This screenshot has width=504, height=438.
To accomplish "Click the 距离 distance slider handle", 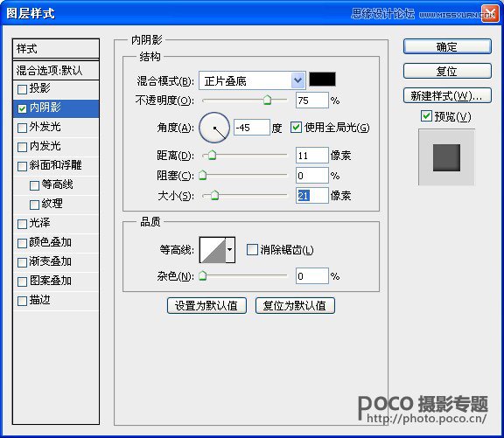I will 212,155.
